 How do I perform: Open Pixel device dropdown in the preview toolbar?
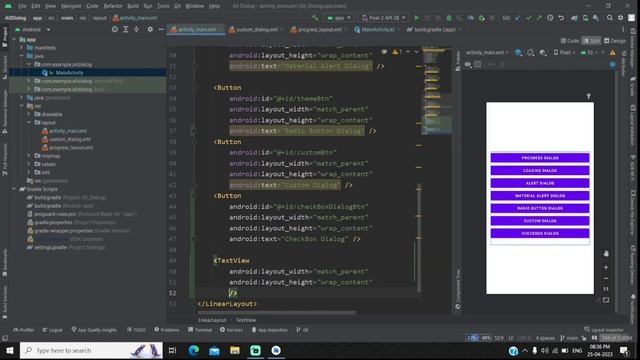point(564,53)
